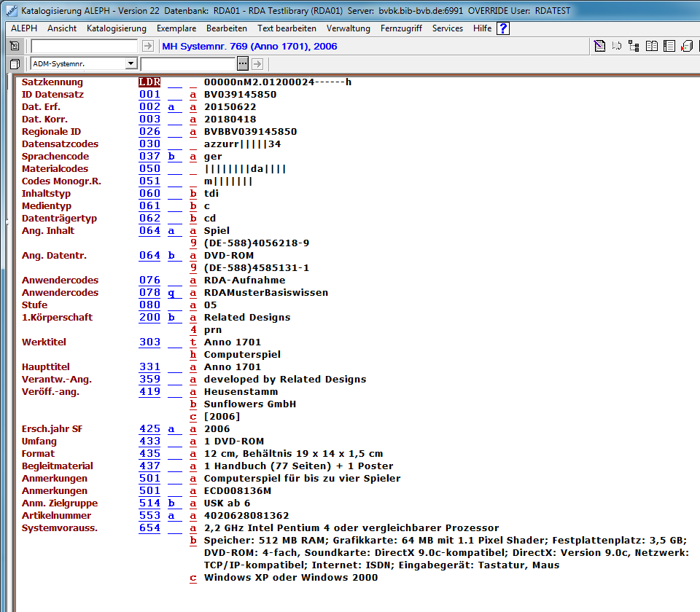Click the ellipsis browse button
The image size is (700, 612).
(x=243, y=64)
